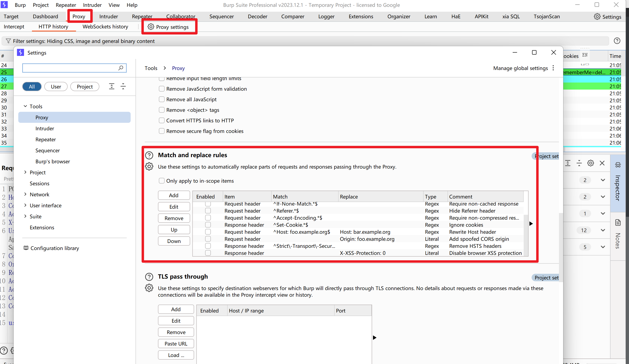Expand Inspector section with count 1
Screen dimensions: 629x364
tap(603, 213)
